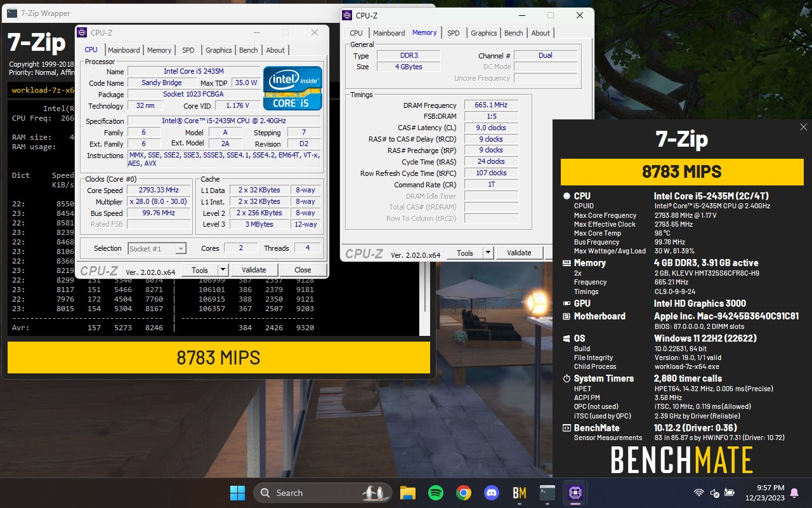Select Graphics tab in Memory window
This screenshot has width=812, height=508.
point(484,33)
